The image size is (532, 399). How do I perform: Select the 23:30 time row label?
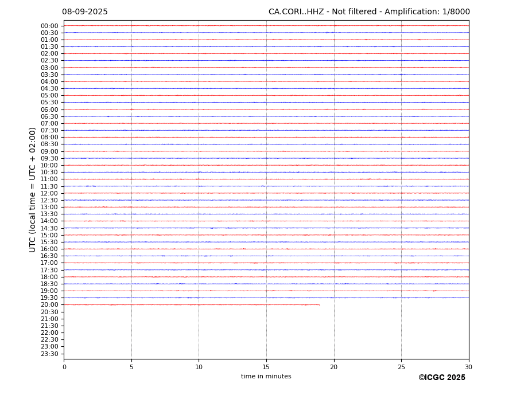tap(49, 354)
